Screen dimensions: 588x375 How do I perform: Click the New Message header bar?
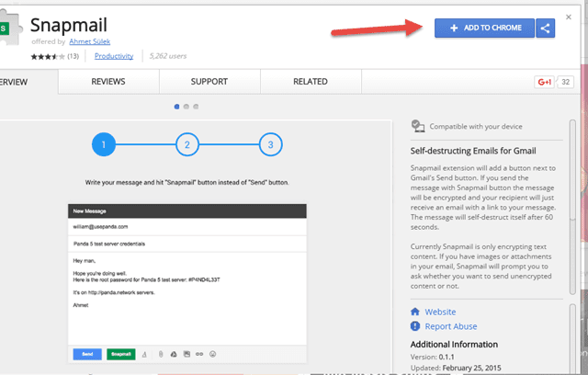[x=187, y=211]
